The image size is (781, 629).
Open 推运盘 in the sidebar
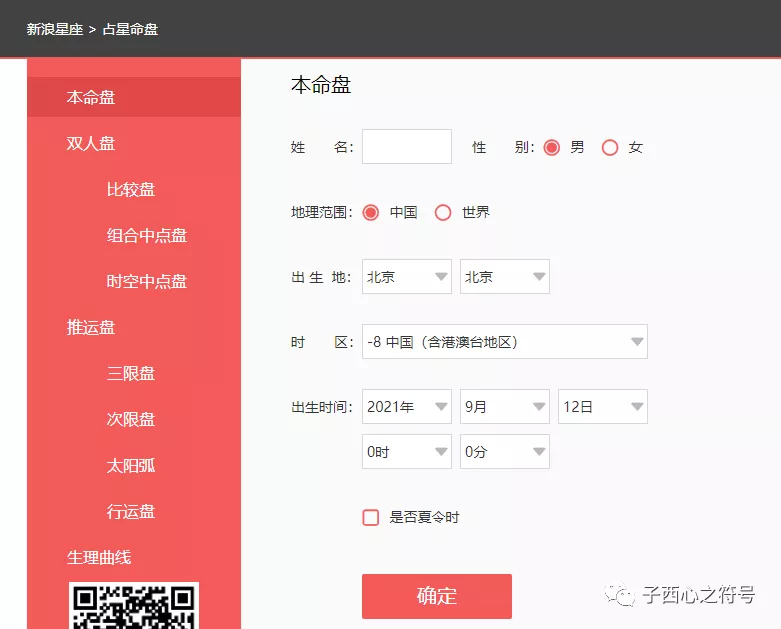(x=91, y=328)
